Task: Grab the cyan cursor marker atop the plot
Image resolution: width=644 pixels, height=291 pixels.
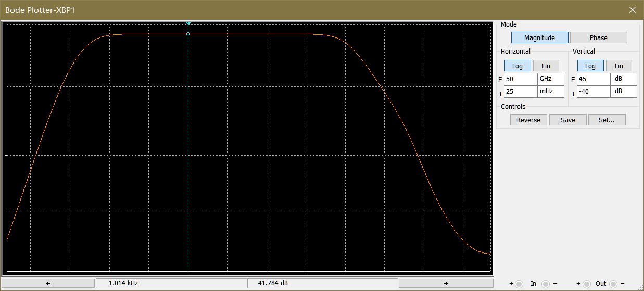Action: tap(188, 23)
